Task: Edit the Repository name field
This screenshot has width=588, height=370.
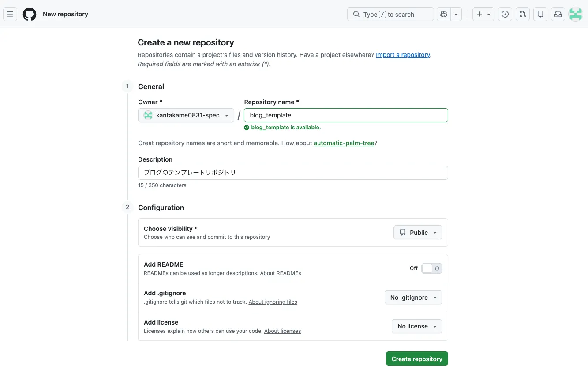Action: 346,115
